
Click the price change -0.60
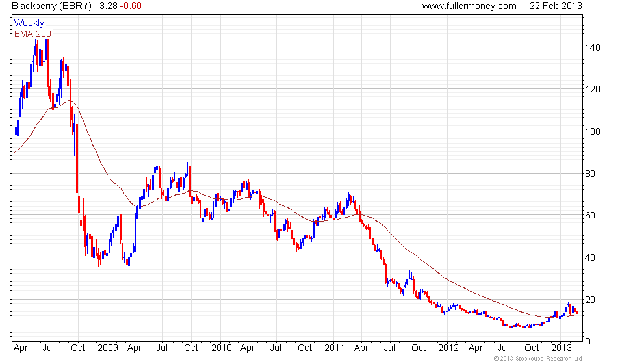[x=131, y=6]
